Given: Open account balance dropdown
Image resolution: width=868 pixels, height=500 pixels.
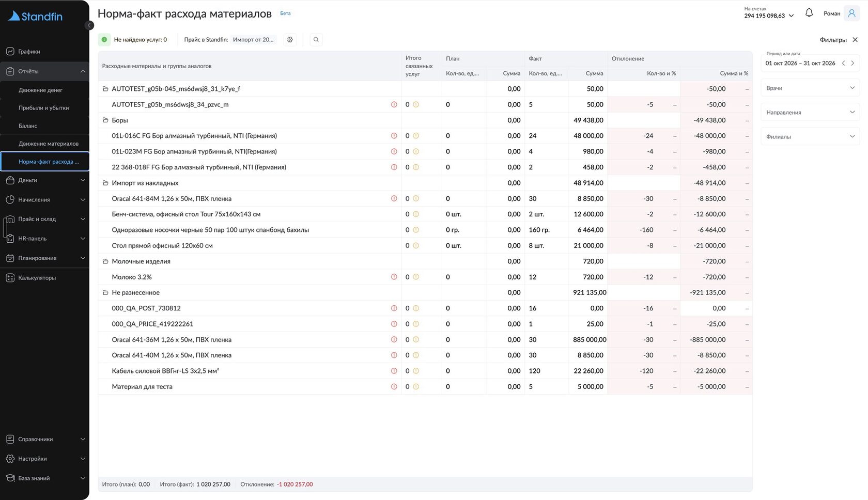Looking at the screenshot, I should pyautogui.click(x=769, y=13).
